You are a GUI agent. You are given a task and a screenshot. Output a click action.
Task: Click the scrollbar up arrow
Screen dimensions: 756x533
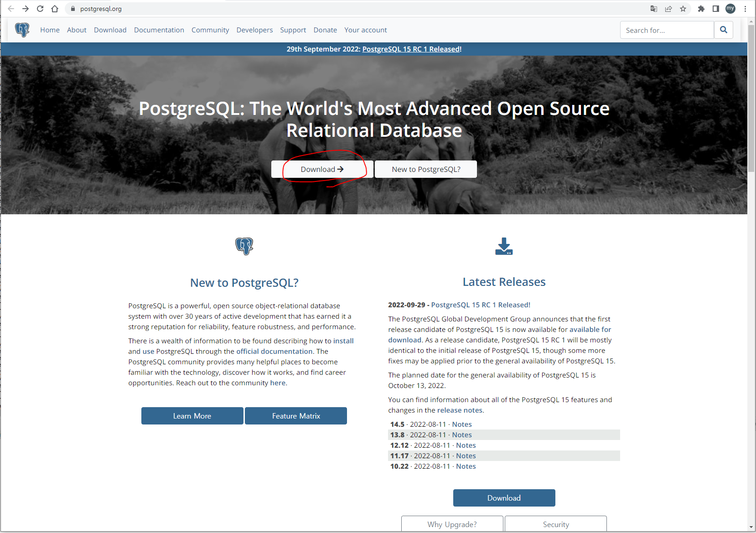click(751, 21)
